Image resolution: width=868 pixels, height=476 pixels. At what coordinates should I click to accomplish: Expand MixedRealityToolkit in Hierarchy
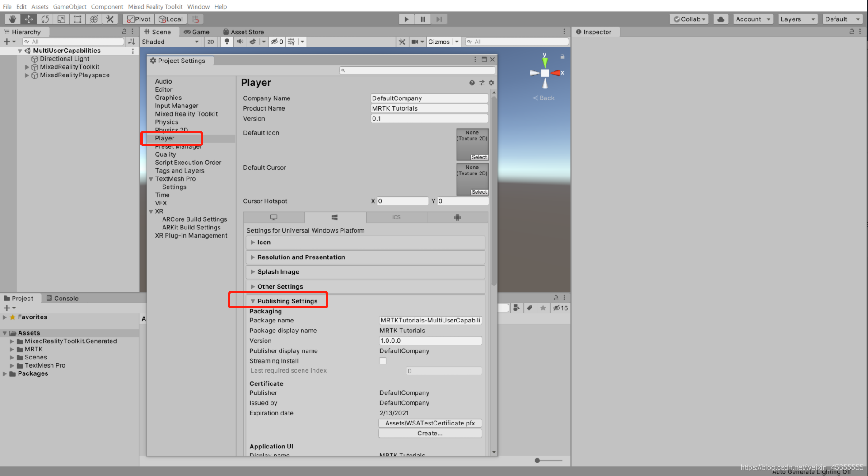point(27,67)
